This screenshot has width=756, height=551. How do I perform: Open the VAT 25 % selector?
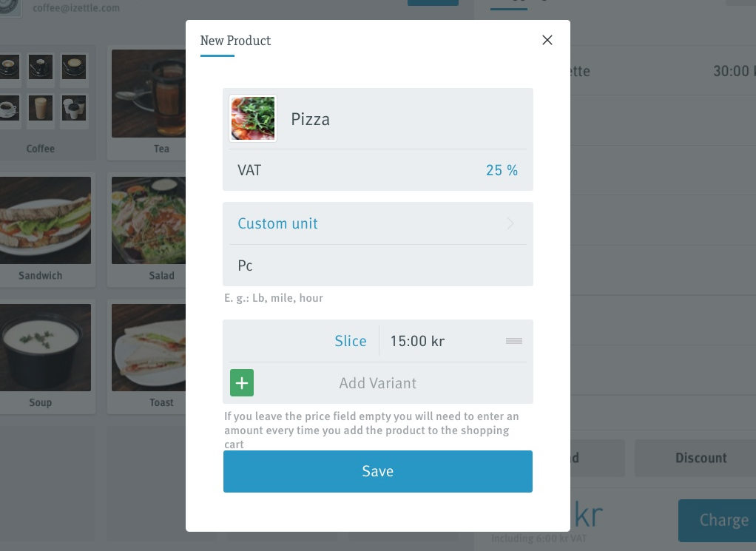[377, 170]
